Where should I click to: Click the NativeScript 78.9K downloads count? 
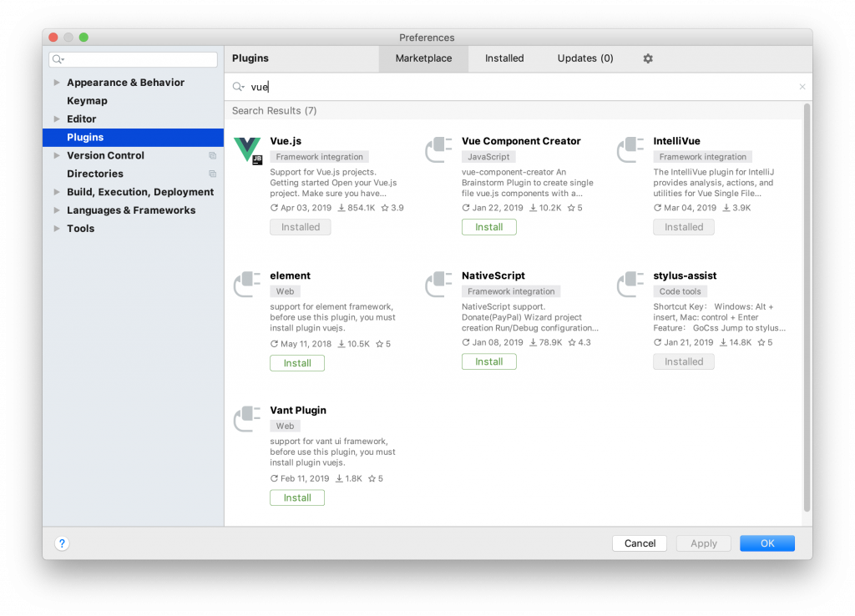pos(545,342)
